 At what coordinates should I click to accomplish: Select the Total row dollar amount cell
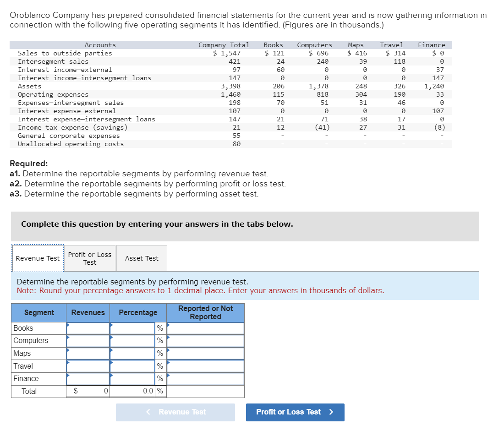(88, 391)
